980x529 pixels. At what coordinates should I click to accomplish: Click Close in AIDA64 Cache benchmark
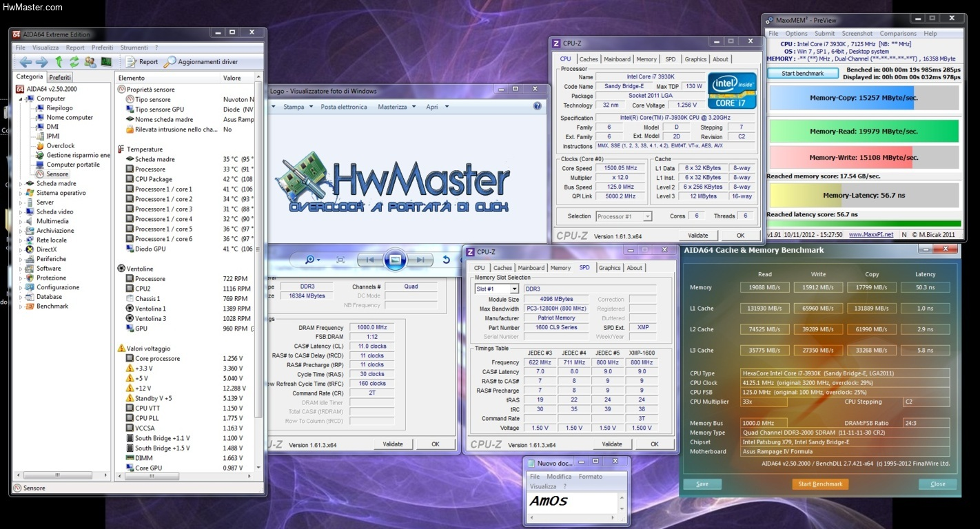tap(938, 484)
